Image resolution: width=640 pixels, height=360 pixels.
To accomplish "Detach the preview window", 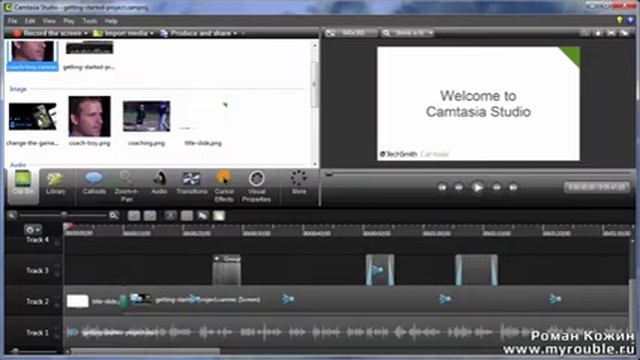I will coord(624,33).
